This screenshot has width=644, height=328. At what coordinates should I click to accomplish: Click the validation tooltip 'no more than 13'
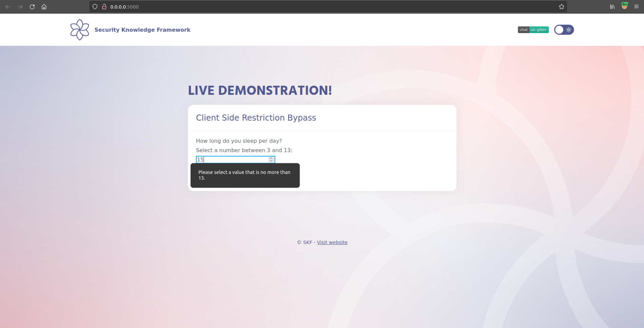coord(245,175)
